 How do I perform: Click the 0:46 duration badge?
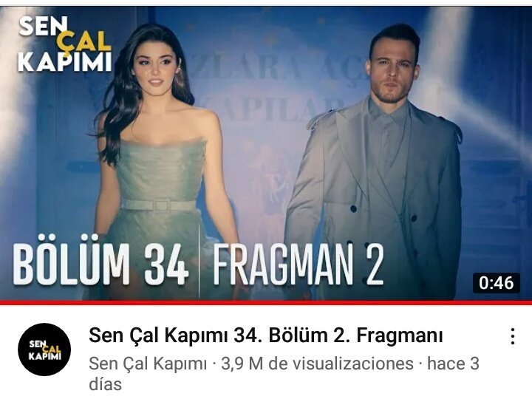pyautogui.click(x=497, y=283)
